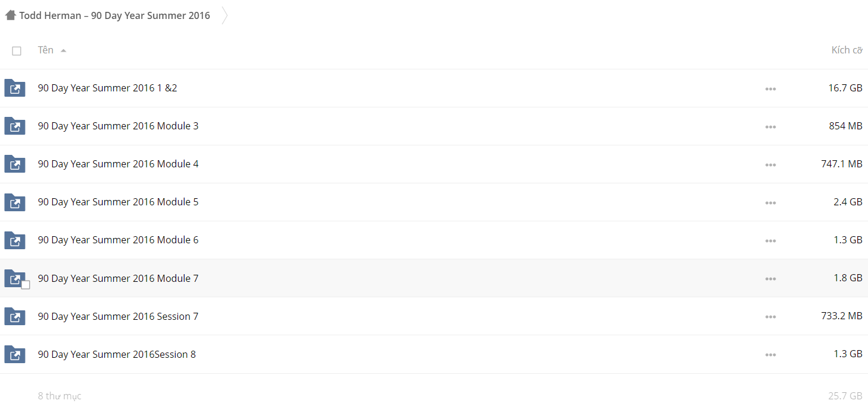Toggle the select-all checkbox in header

click(x=17, y=51)
